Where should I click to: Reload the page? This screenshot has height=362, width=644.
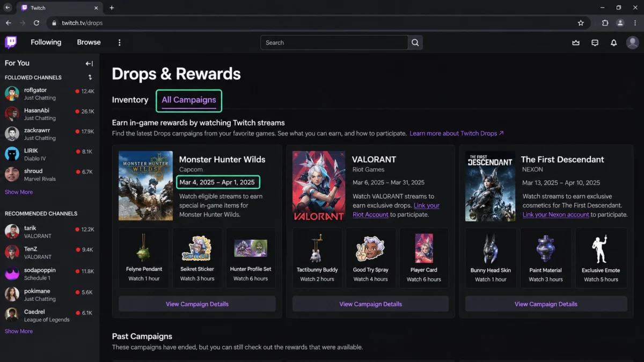coord(36,23)
